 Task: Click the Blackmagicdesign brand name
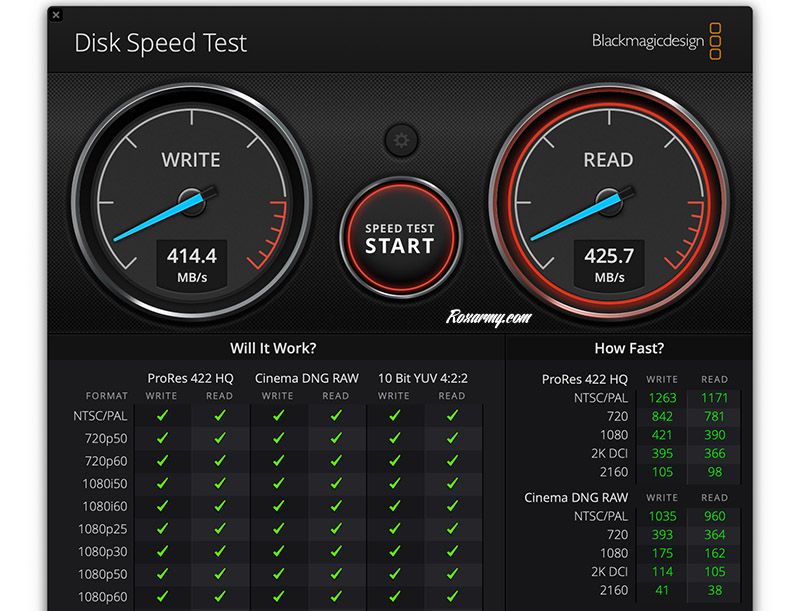pyautogui.click(x=648, y=41)
